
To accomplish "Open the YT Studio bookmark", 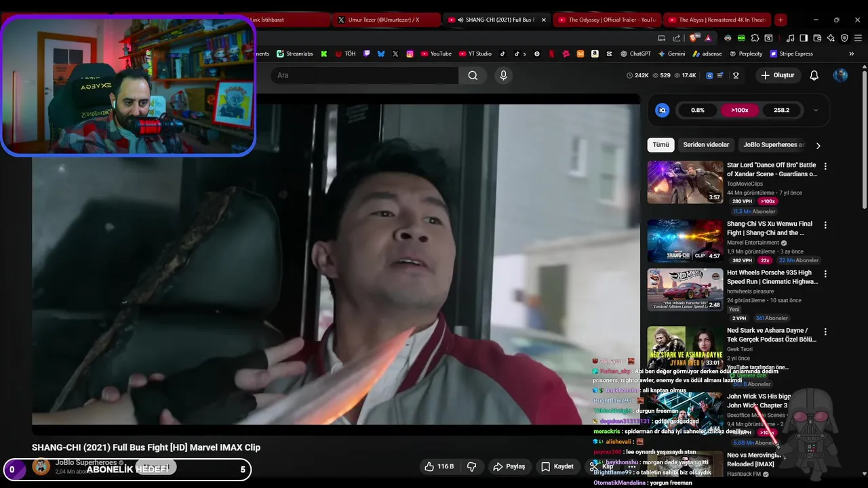I will pos(475,54).
